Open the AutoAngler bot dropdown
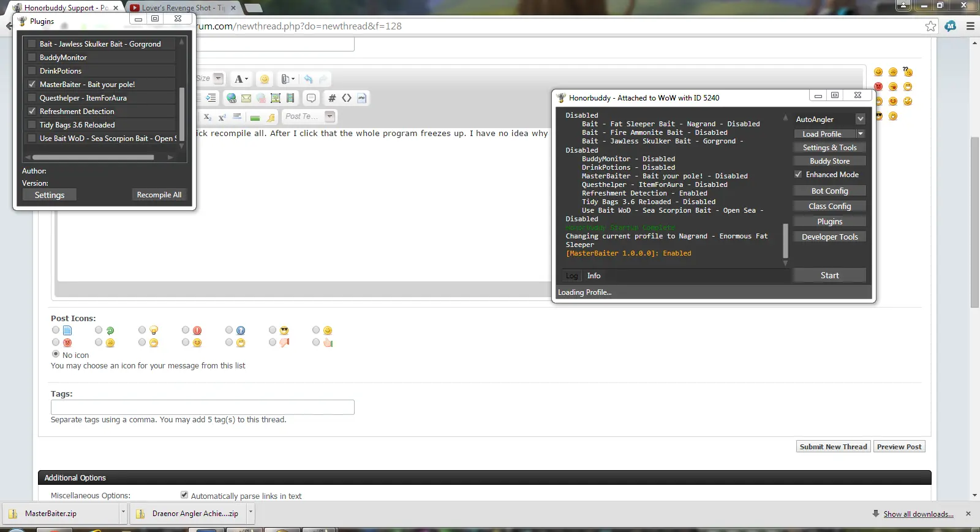 coord(860,120)
